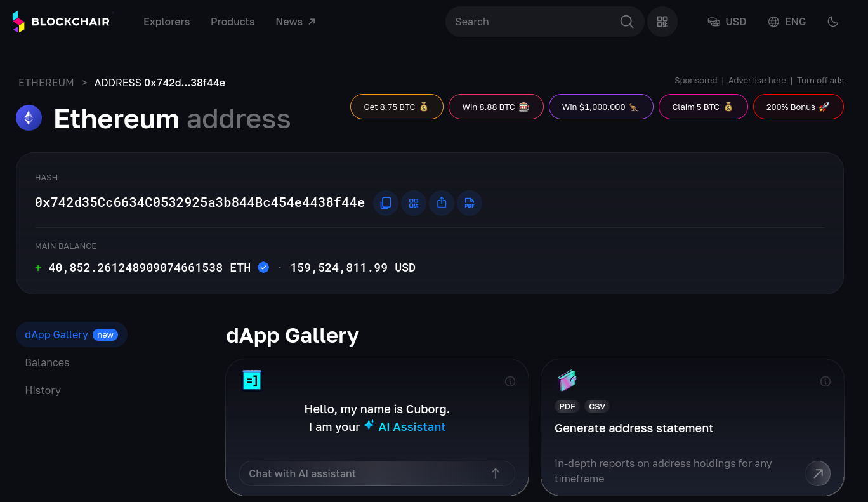Screen dimensions: 868x502
Task: Open the Products menu
Action: point(233,22)
